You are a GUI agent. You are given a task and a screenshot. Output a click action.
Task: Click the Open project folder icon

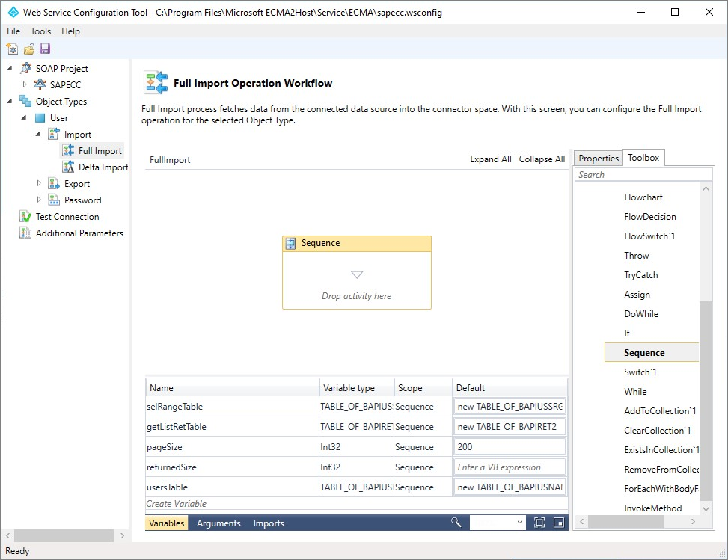pos(28,49)
